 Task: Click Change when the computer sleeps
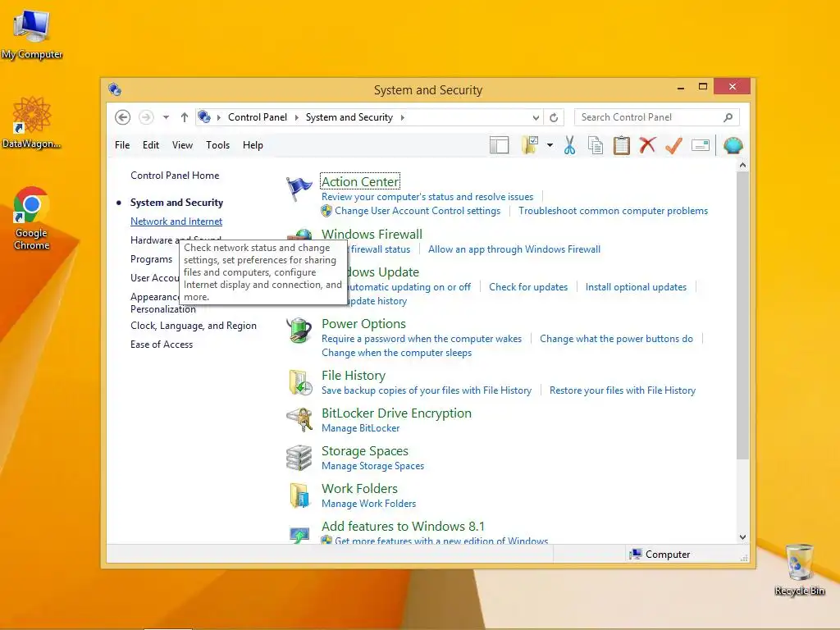pyautogui.click(x=396, y=353)
